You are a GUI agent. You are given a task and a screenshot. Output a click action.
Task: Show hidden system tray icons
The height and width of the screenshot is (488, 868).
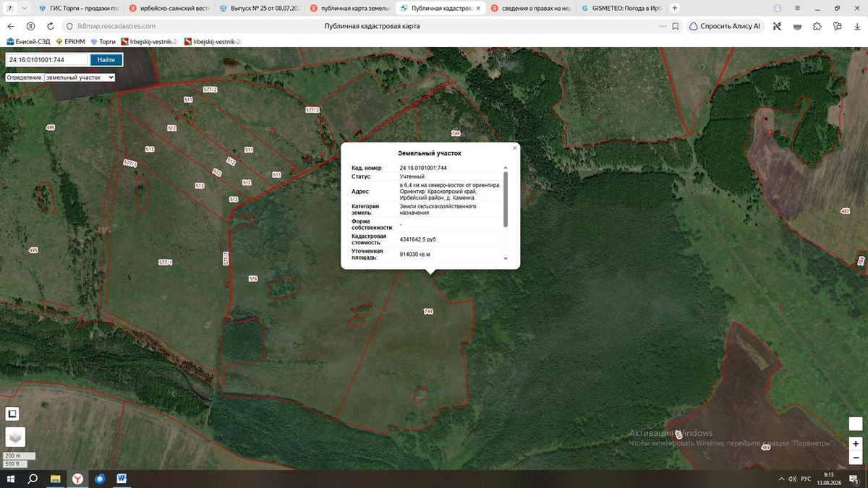[x=781, y=479]
